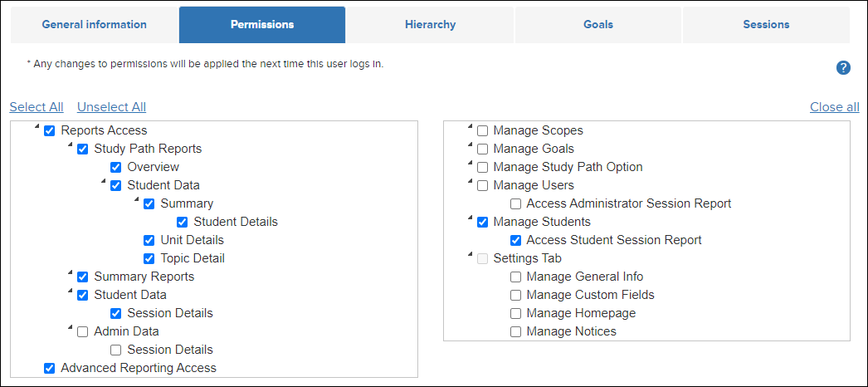Collapse the Manage Users node arrow
The image size is (868, 387).
click(470, 181)
